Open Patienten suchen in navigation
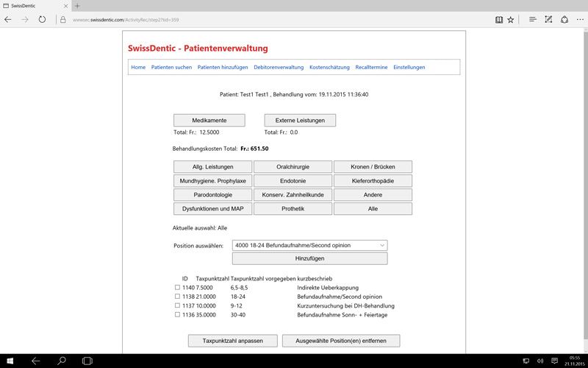Screen dimensions: 588x368 (x=171, y=67)
